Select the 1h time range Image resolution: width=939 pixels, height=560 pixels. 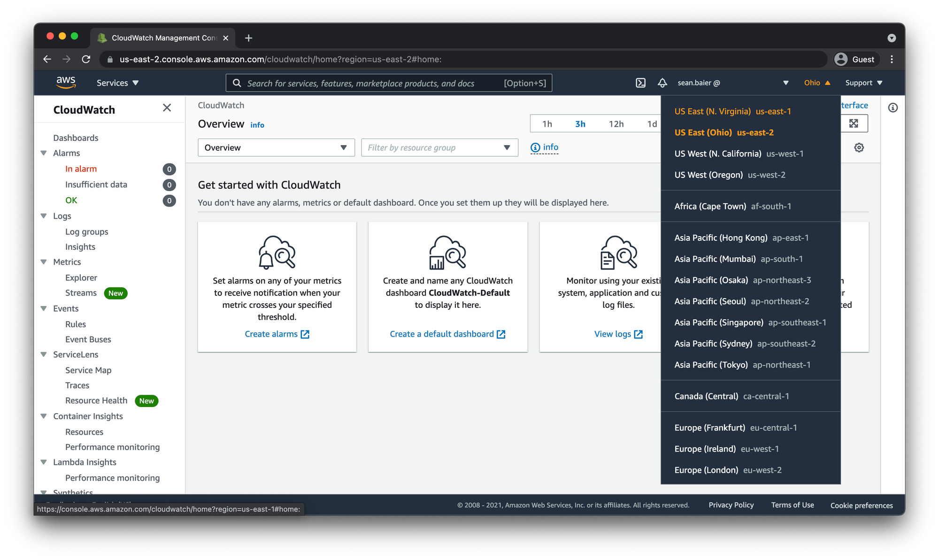(547, 124)
